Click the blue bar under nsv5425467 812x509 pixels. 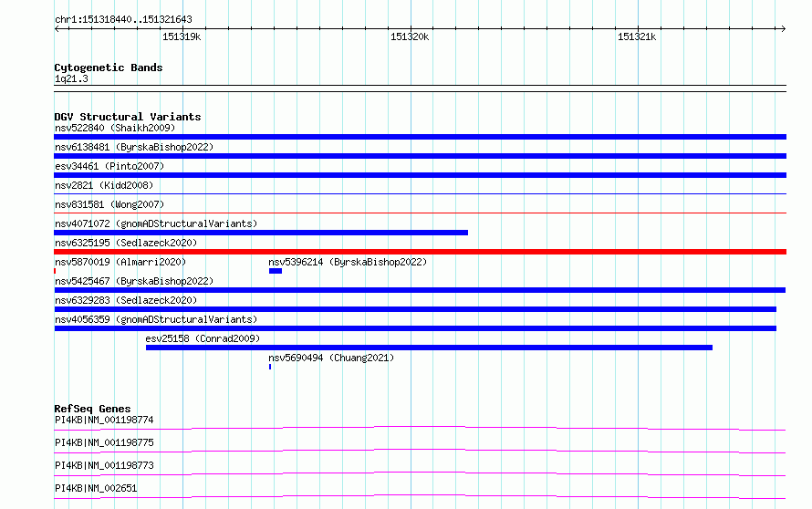click(420, 290)
